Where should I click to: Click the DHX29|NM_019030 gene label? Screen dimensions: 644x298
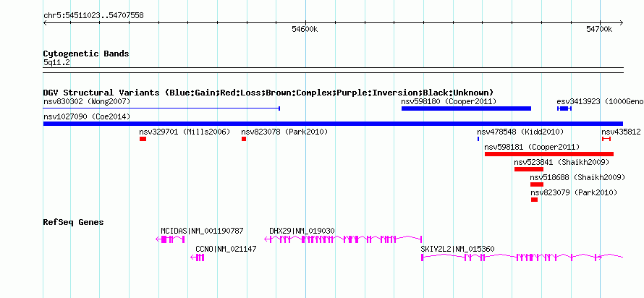(x=302, y=231)
